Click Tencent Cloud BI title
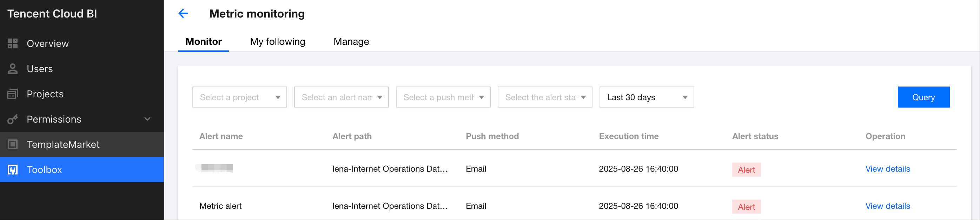The image size is (980, 220). (52, 14)
